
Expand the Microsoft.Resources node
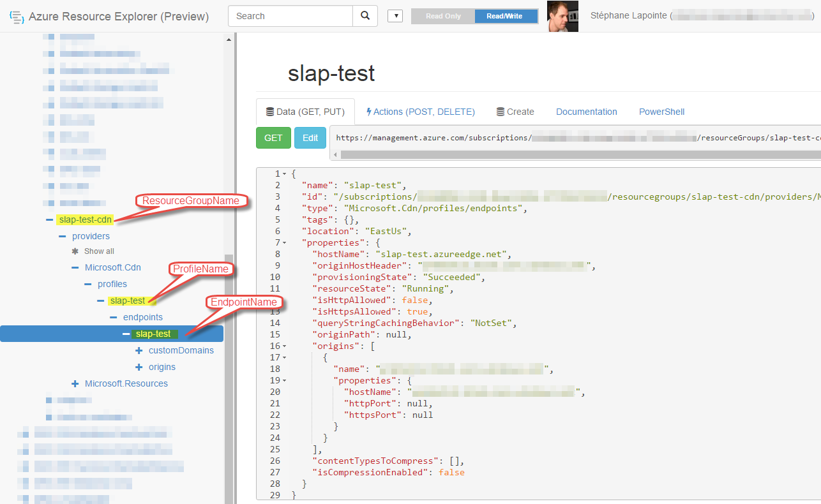[75, 383]
